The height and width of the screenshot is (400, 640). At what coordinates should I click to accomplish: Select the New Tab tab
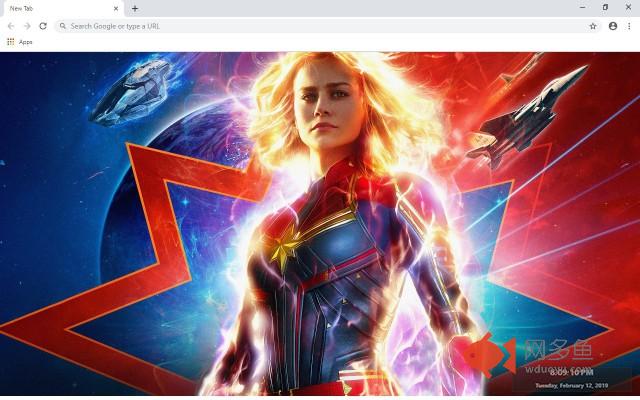pos(62,9)
